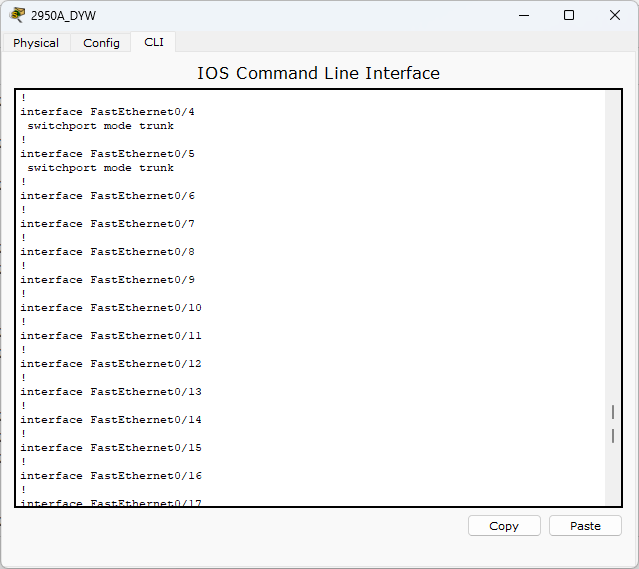
Task: Open the Config tab
Action: (x=101, y=43)
